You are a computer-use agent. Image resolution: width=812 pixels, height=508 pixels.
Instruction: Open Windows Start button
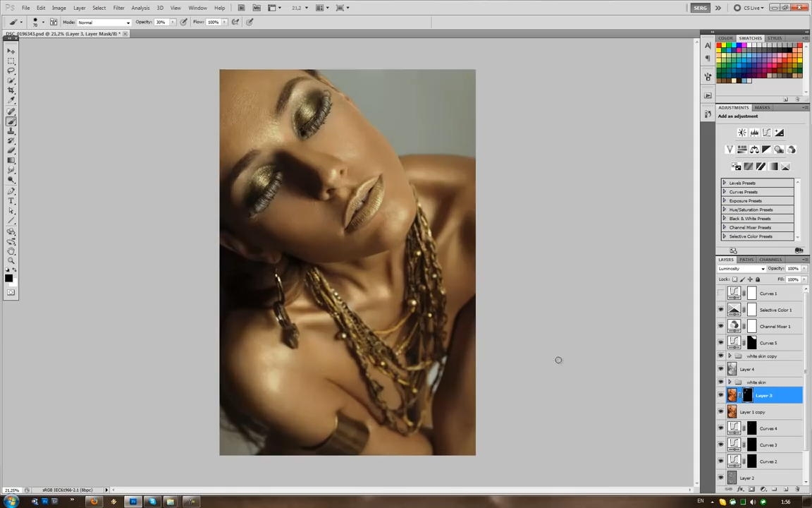pos(11,501)
